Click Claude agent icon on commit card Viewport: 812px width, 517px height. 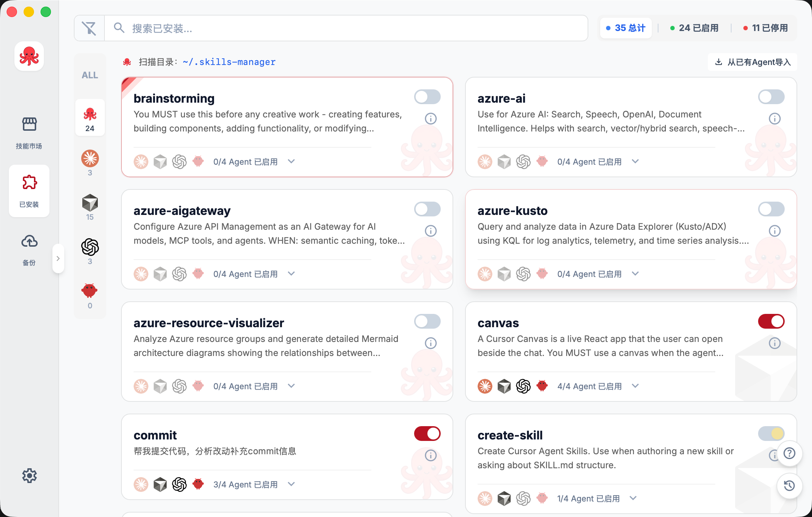pyautogui.click(x=141, y=485)
